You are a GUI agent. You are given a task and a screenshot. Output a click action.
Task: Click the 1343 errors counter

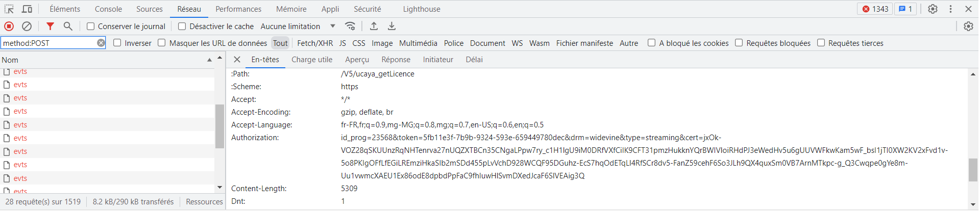[875, 9]
